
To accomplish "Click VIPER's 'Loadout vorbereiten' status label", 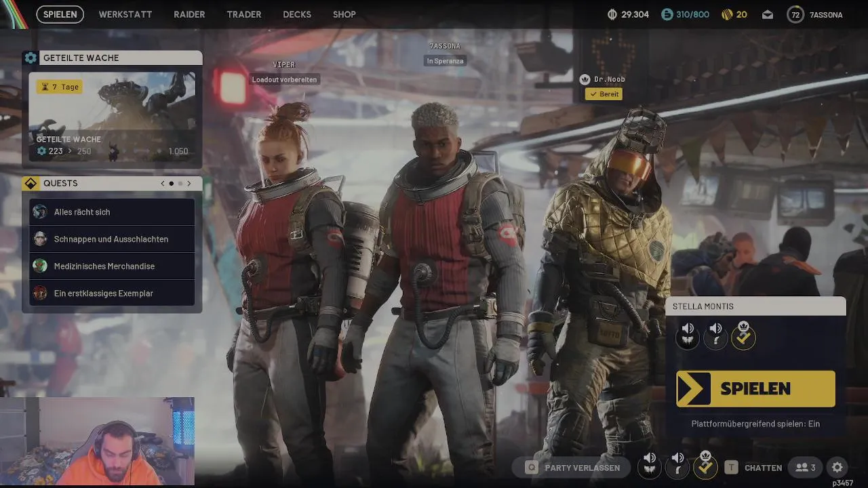I will click(285, 79).
